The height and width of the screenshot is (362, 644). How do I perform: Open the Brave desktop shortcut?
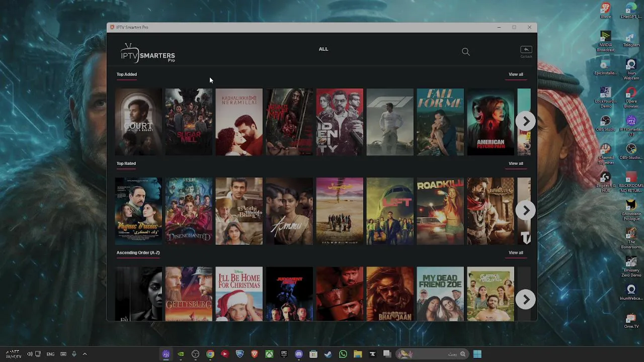(606, 11)
